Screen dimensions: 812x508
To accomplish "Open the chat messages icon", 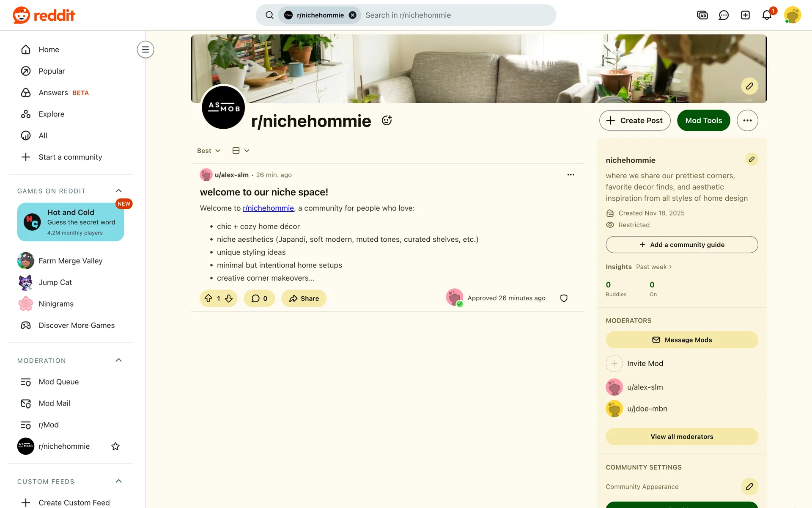I will point(724,15).
